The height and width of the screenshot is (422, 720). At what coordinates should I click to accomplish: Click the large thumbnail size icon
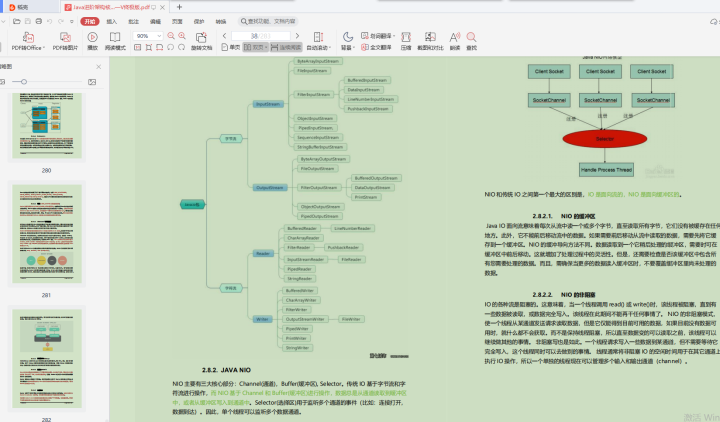click(92, 82)
